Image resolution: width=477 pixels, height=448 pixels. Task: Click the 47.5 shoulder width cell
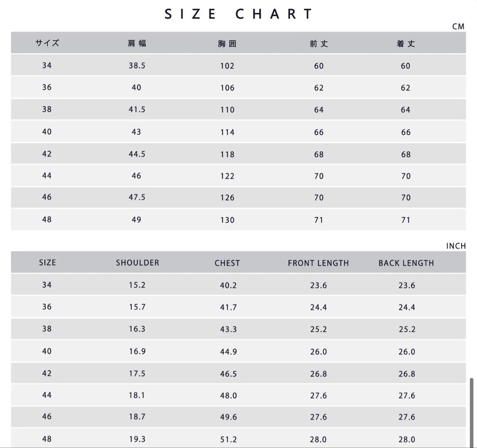coord(137,198)
